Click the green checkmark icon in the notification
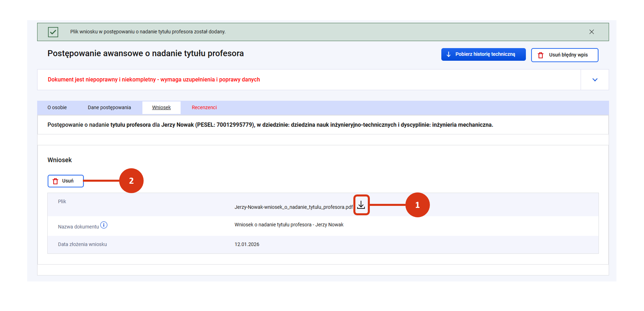Image resolution: width=644 pixels, height=311 pixels. (x=53, y=32)
